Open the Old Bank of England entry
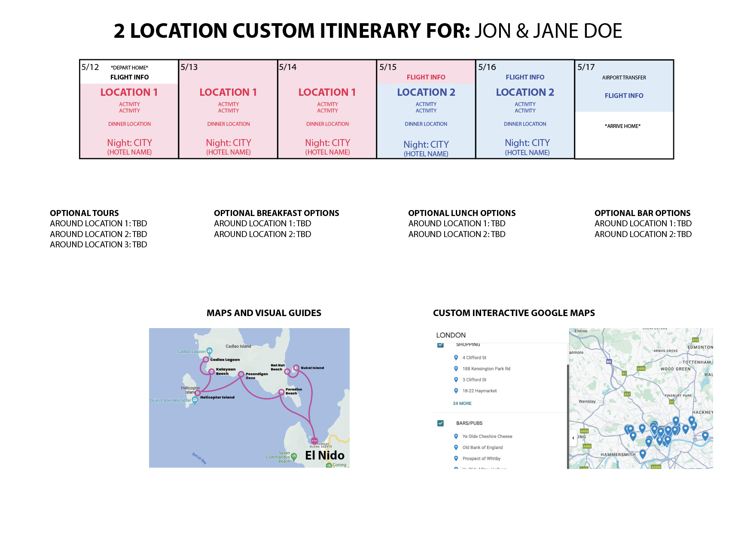This screenshot has width=732, height=560. tap(482, 447)
